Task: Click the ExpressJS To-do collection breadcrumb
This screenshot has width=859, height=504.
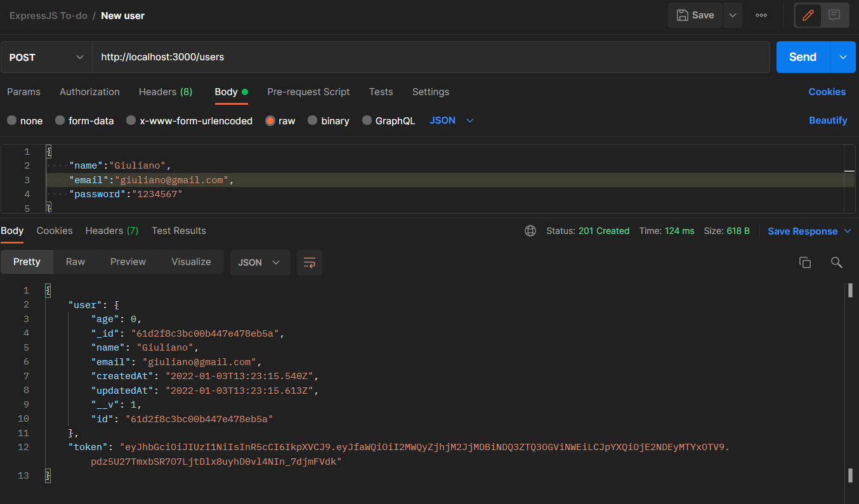Action: [48, 15]
